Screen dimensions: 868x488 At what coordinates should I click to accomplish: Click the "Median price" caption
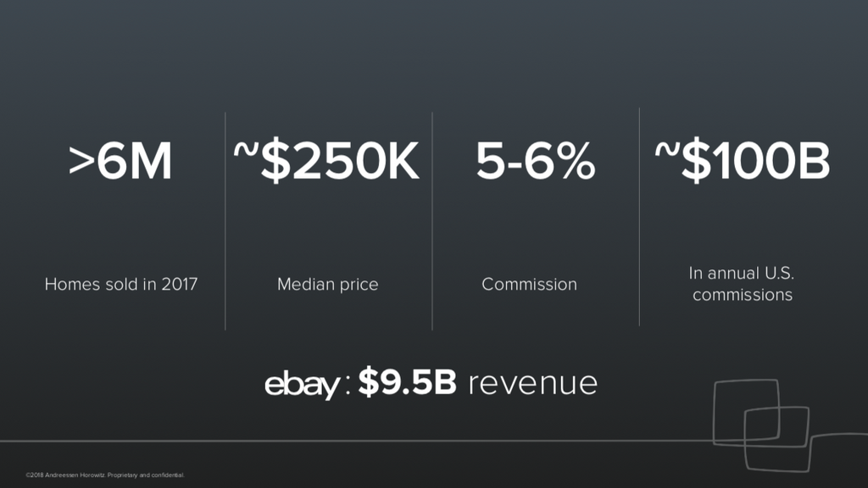tap(328, 285)
